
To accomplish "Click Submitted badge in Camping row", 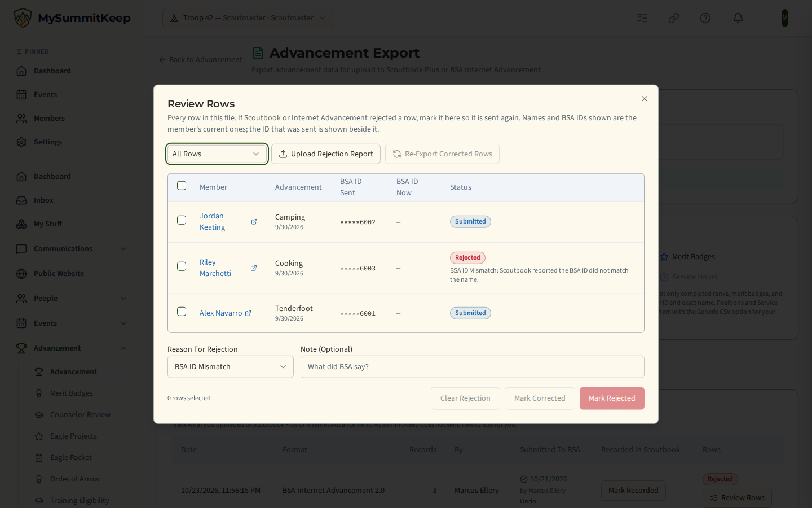I will coord(470,222).
